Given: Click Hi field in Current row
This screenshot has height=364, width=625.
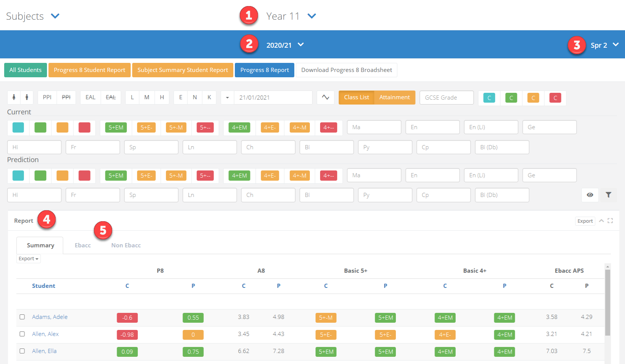Looking at the screenshot, I should click(34, 147).
